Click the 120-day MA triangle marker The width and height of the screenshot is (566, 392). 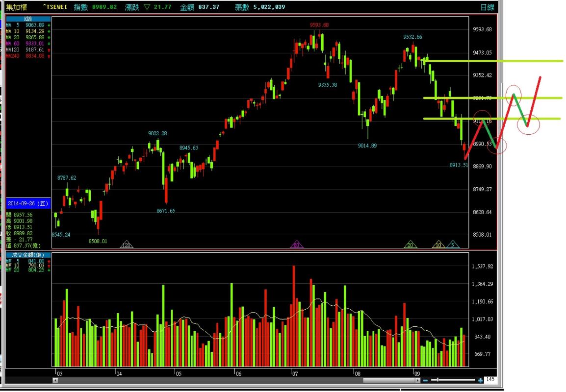point(127,245)
